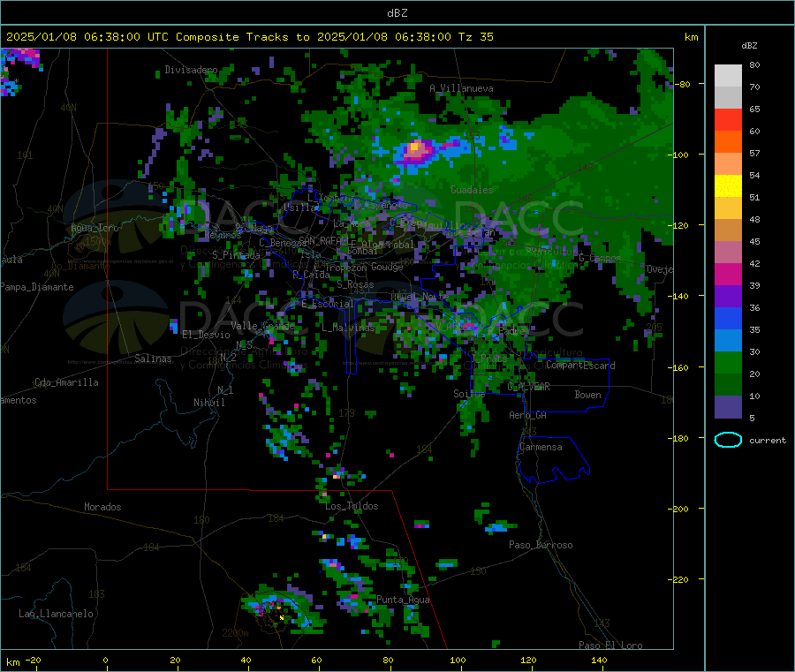
Task: Click the Cda_Amarilla map label
Action: click(x=66, y=382)
